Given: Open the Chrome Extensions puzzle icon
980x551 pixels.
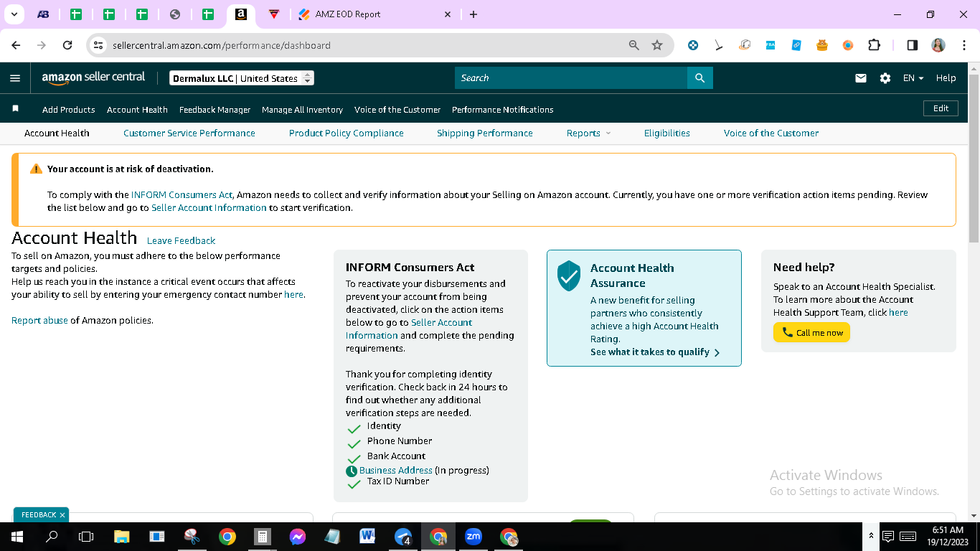Looking at the screenshot, I should click(x=874, y=45).
